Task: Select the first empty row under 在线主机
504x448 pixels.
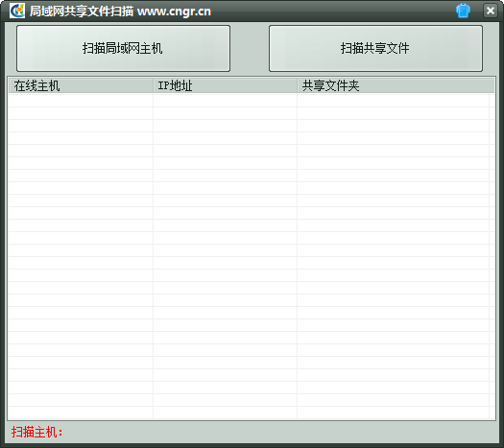Action: tap(81, 101)
